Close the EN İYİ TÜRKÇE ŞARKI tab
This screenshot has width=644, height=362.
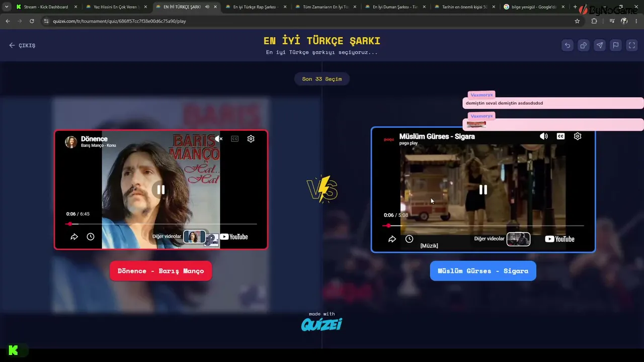pos(215,7)
